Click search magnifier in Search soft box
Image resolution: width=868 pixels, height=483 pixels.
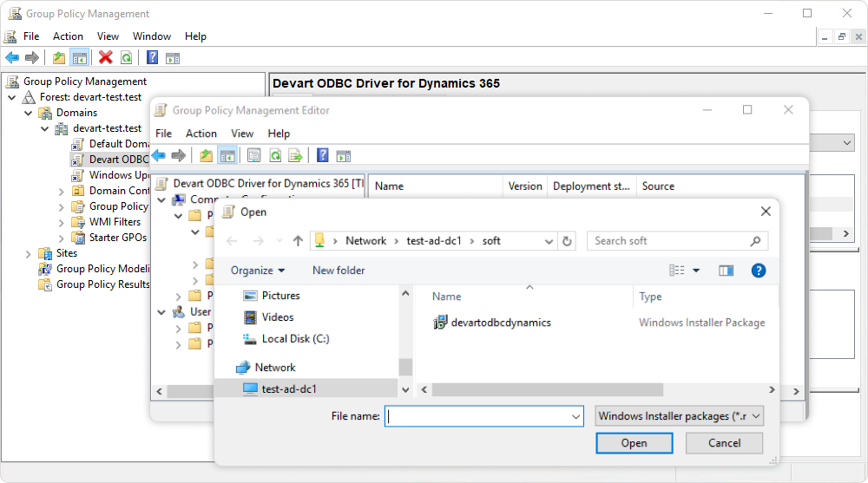756,241
